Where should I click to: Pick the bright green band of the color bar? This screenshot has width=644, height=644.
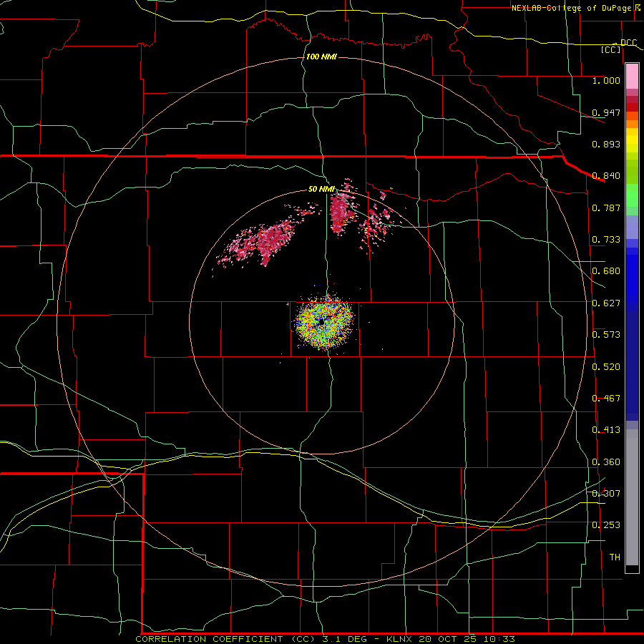click(x=632, y=195)
